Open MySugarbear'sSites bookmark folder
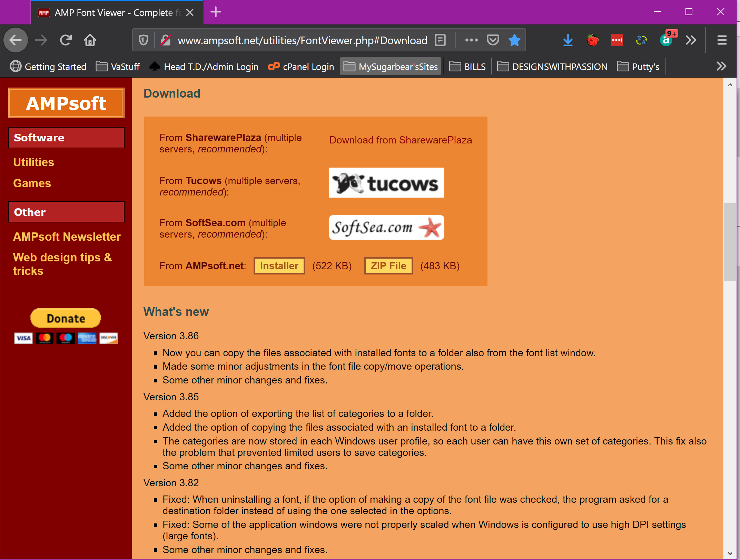740x560 pixels. (391, 67)
